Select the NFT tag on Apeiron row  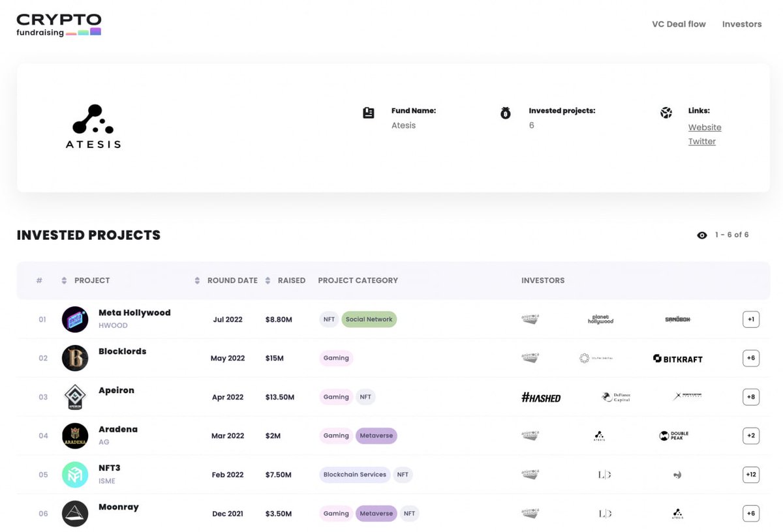tap(365, 397)
